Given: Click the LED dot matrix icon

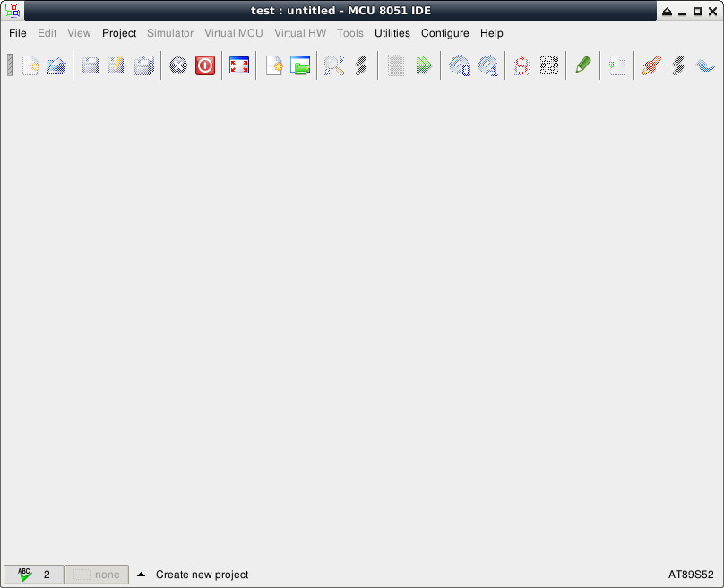Looking at the screenshot, I should click(549, 65).
